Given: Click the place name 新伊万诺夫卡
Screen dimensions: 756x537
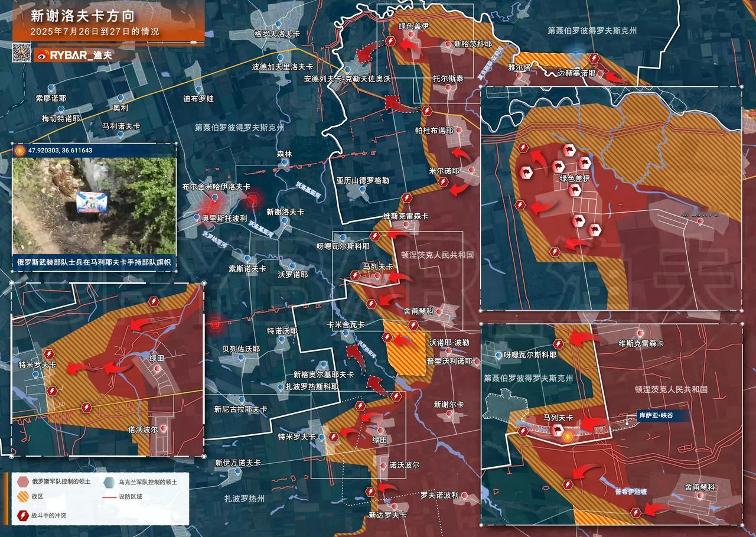Looking at the screenshot, I should pyautogui.click(x=237, y=463).
